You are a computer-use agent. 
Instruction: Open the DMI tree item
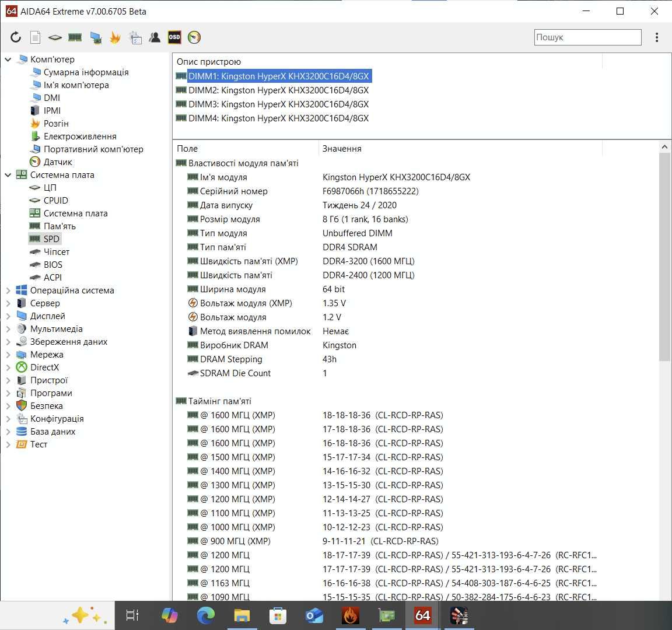pos(52,98)
